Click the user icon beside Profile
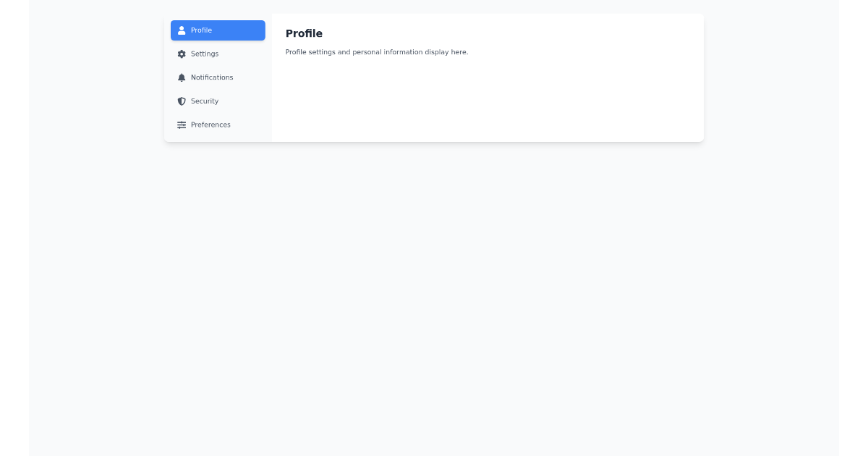 [x=182, y=30]
